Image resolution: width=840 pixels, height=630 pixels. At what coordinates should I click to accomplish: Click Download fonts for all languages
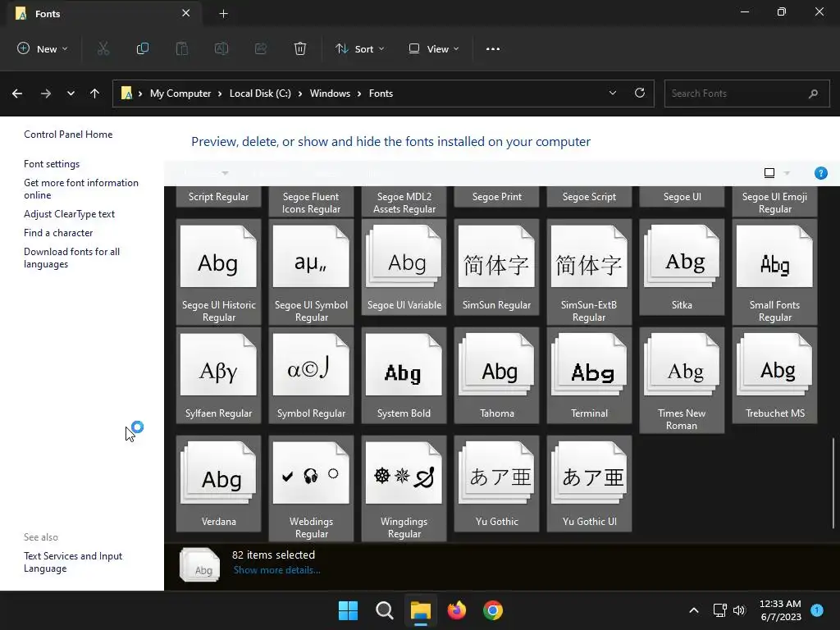72,258
